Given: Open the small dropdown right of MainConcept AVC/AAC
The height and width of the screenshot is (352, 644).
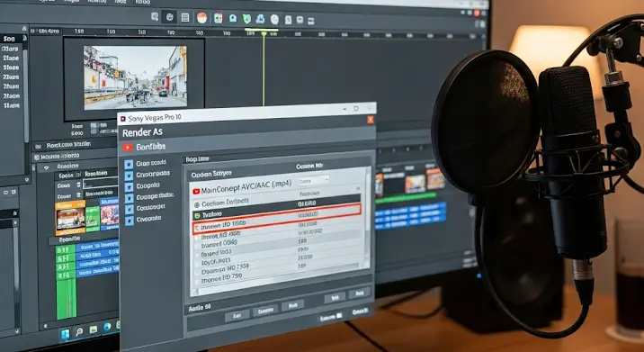Looking at the screenshot, I should pyautogui.click(x=313, y=181).
